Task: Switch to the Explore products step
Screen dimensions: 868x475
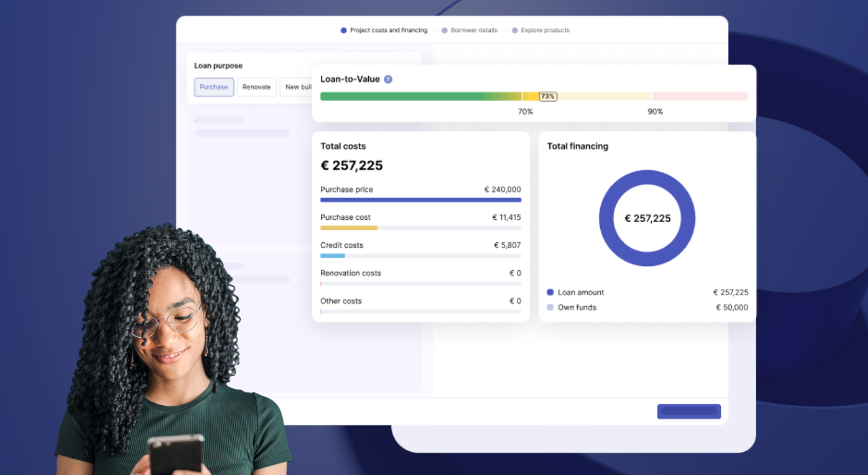Action: click(x=540, y=31)
